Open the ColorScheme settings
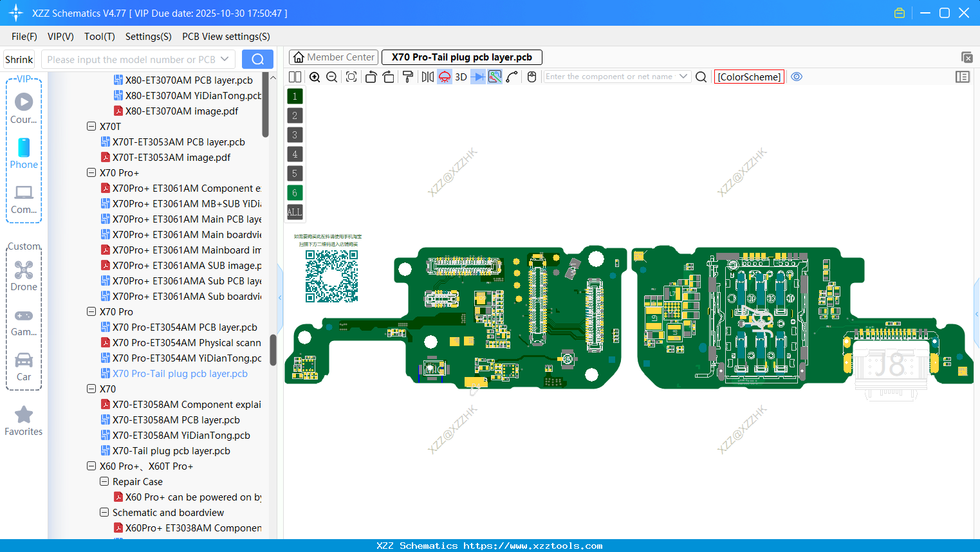The width and height of the screenshot is (980, 552). [x=749, y=77]
